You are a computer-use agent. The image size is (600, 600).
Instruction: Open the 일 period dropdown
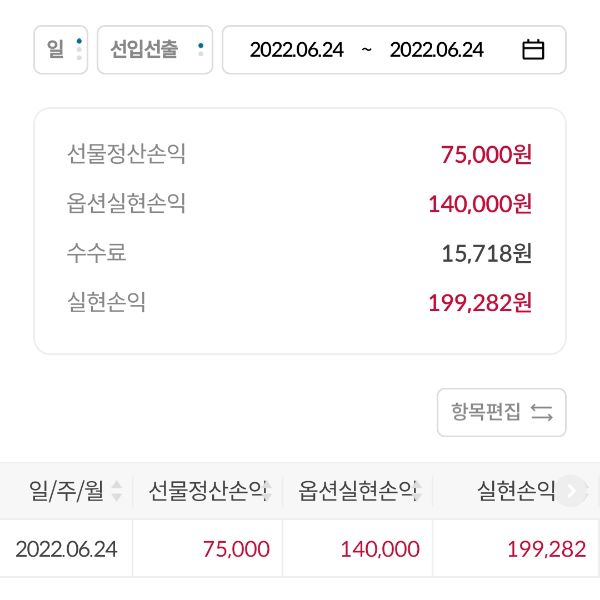(61, 49)
